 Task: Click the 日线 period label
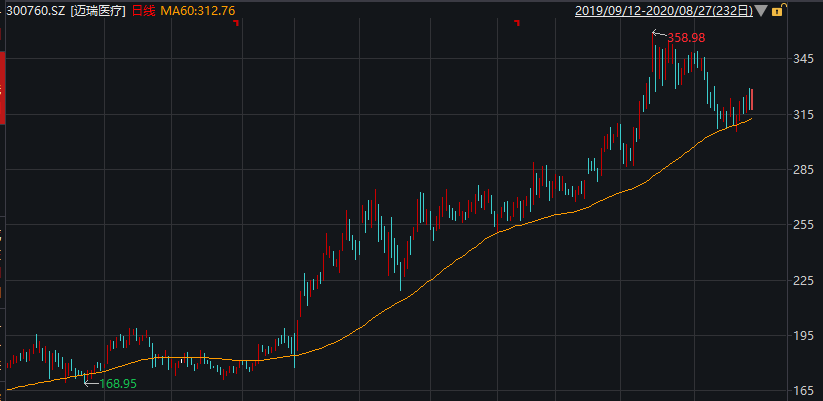142,10
